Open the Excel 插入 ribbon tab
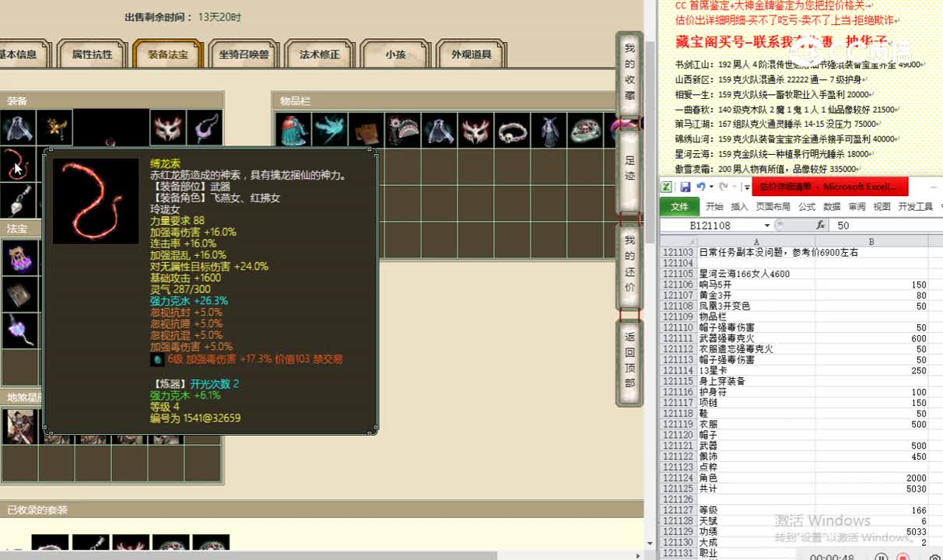 tap(739, 207)
